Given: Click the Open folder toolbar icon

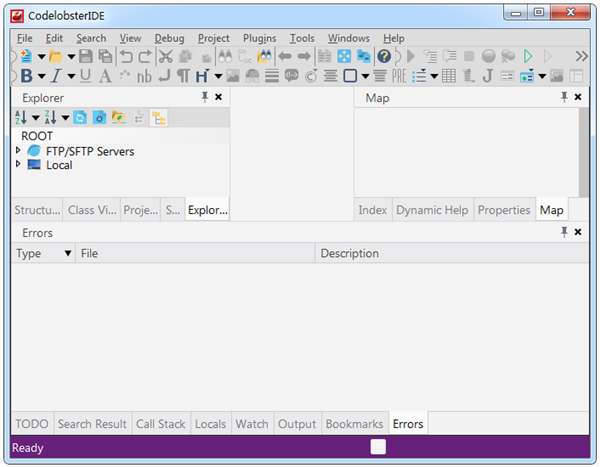Looking at the screenshot, I should (56, 57).
